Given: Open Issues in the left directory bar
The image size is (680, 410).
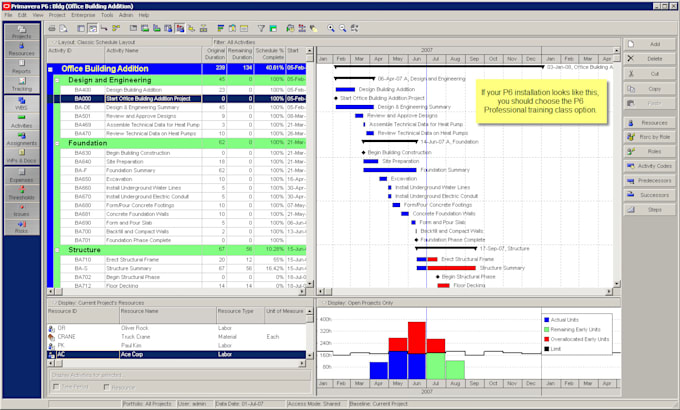Looking at the screenshot, I should (22, 210).
